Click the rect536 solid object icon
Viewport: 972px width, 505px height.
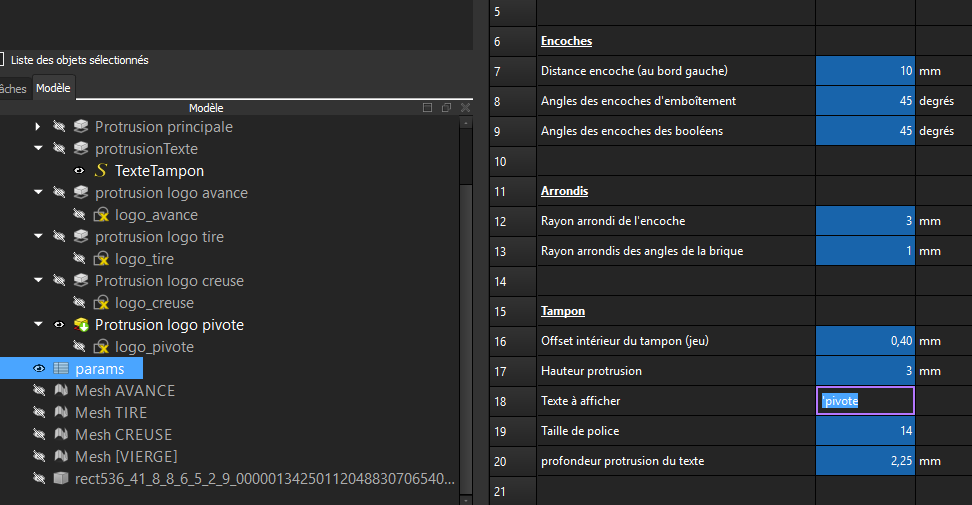[x=61, y=478]
